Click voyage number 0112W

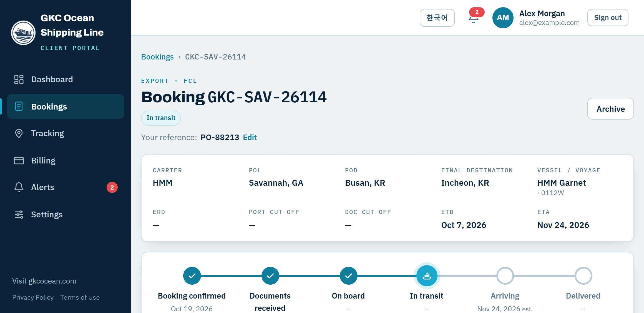(x=552, y=193)
